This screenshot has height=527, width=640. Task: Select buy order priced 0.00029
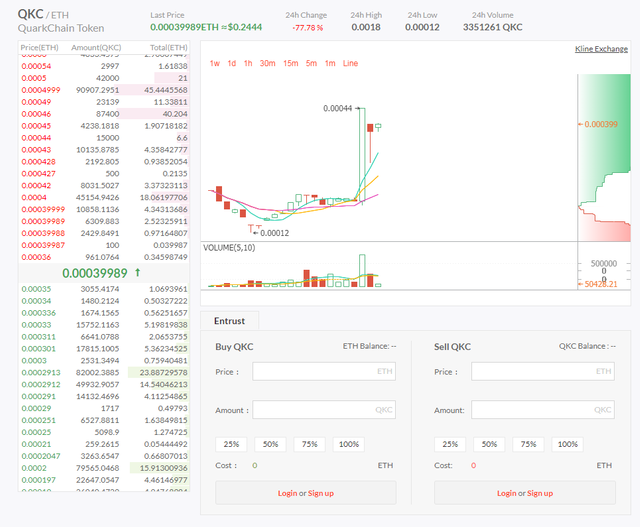click(x=104, y=409)
